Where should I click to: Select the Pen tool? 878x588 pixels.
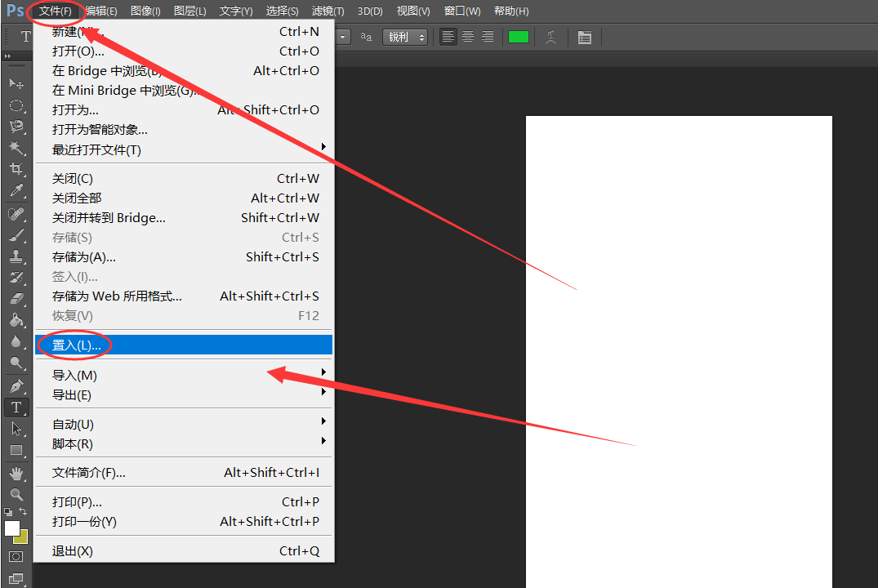(x=16, y=386)
